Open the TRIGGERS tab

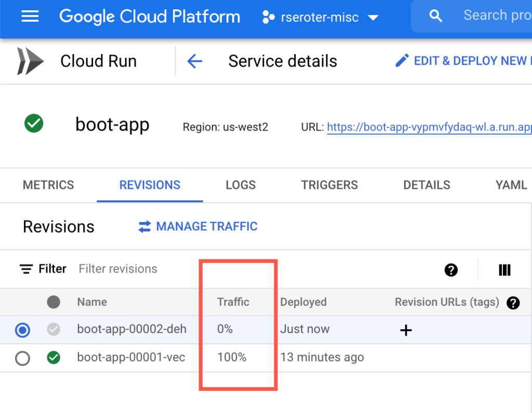pos(329,185)
